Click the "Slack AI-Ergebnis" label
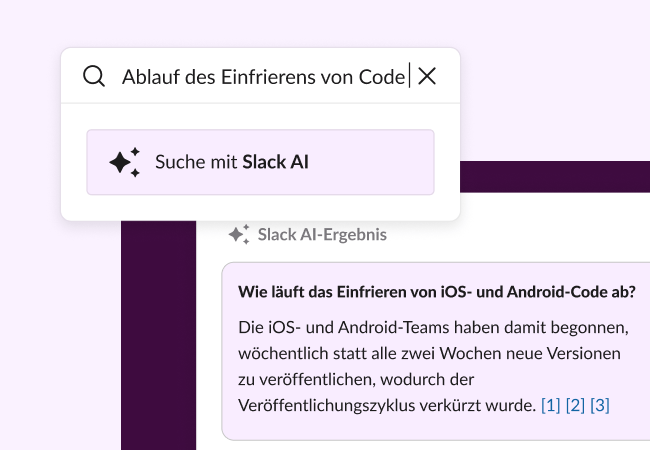The width and height of the screenshot is (650, 450). click(321, 235)
